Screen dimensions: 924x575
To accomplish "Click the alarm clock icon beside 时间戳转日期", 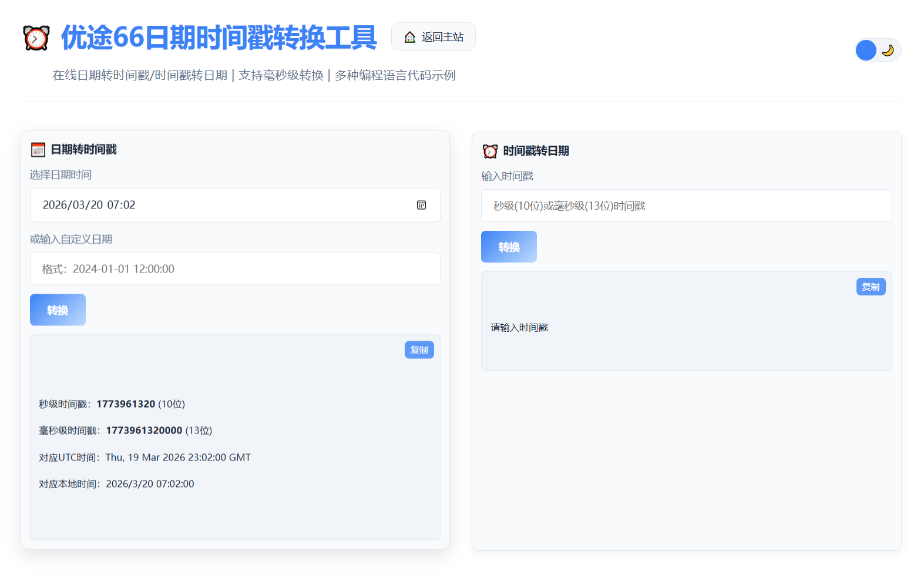I will point(490,151).
